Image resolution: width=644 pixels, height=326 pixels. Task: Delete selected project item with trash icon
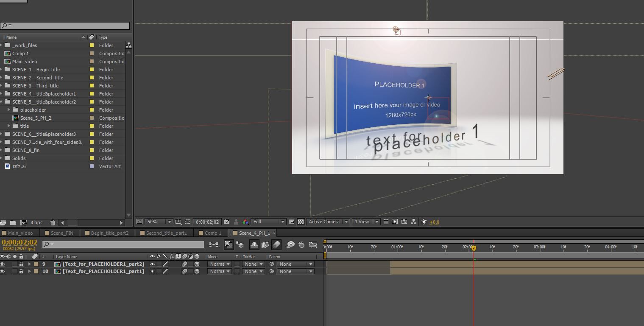(53, 222)
